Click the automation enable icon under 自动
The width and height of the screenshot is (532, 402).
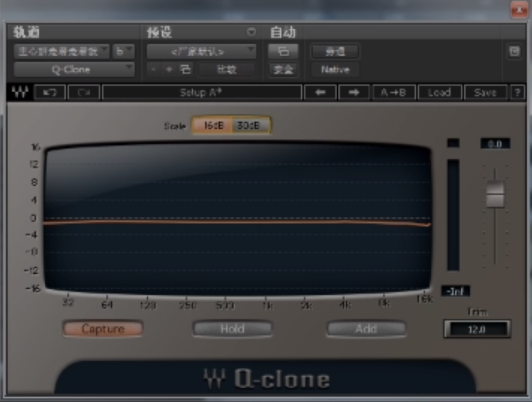click(x=282, y=52)
